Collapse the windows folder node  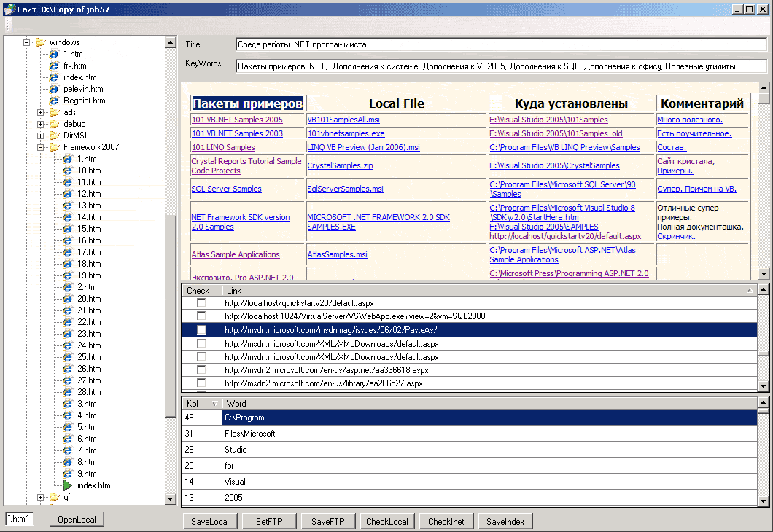(x=27, y=42)
